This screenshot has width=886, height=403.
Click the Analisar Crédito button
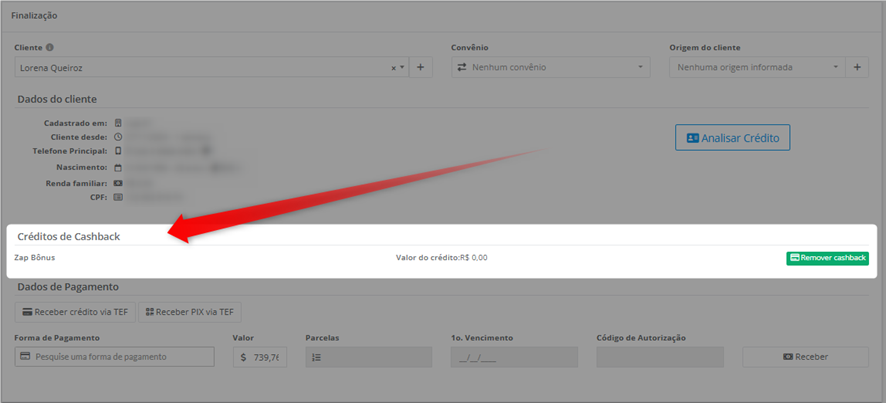[732, 137]
